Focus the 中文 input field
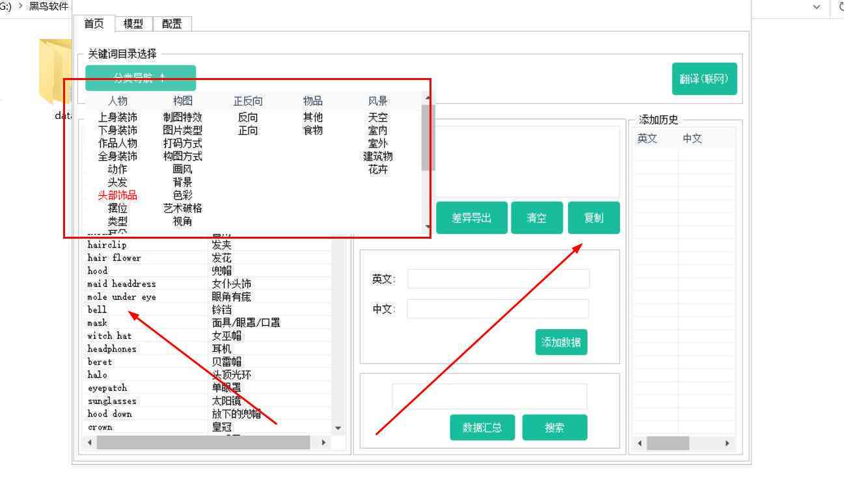Screen dimensions: 844x504 point(498,309)
